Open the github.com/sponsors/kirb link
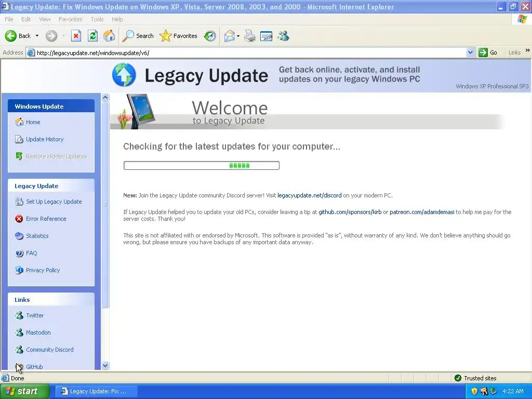This screenshot has height=399, width=532. point(350,212)
